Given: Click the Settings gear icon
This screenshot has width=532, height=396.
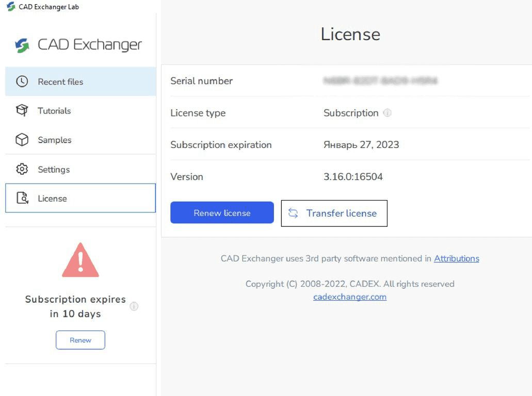Looking at the screenshot, I should pos(22,169).
